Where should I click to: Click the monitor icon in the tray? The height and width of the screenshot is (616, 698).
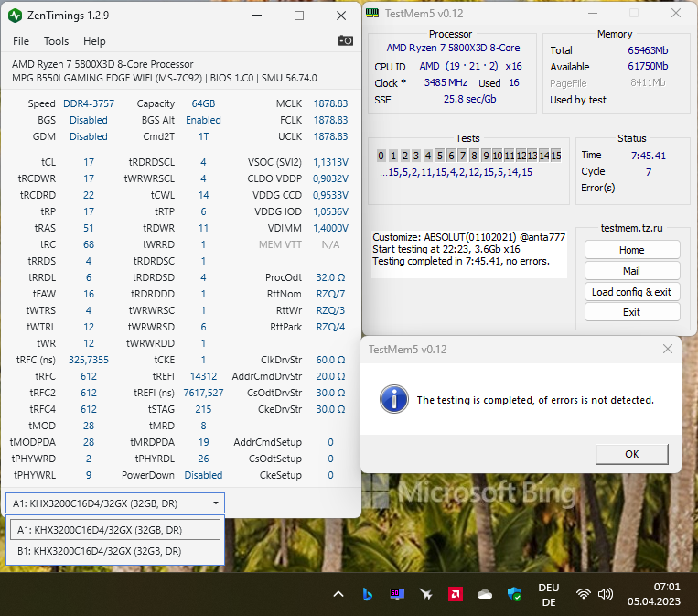[396, 594]
